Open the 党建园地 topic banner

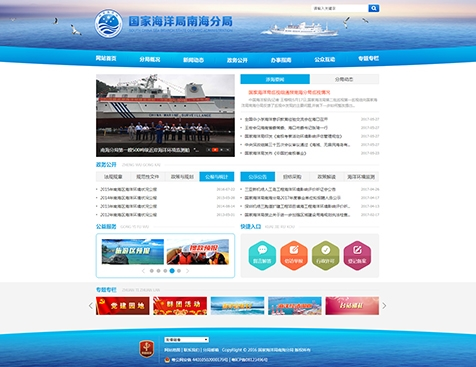pyautogui.click(x=123, y=306)
